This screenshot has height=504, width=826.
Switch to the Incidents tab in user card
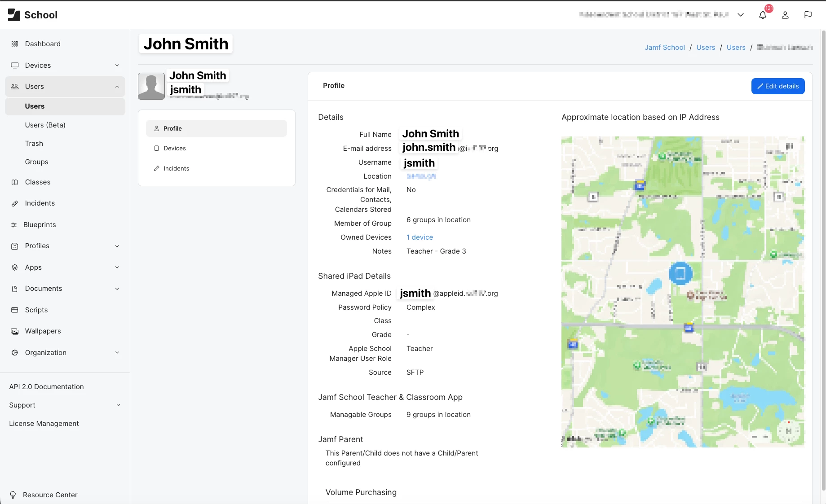[x=216, y=168]
